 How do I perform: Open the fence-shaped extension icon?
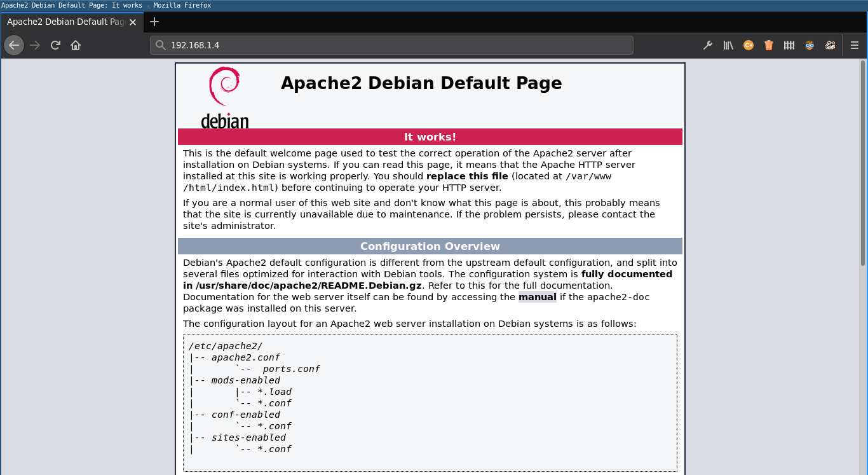[x=789, y=45]
